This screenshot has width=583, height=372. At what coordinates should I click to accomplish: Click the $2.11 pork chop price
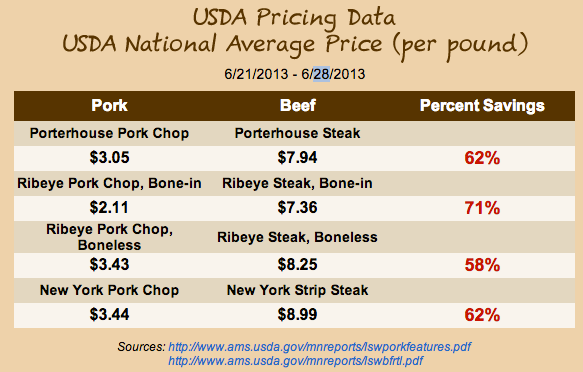109,207
